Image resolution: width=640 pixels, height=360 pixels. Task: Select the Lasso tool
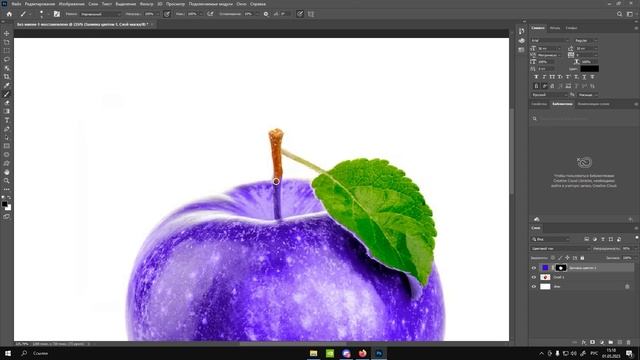[x=7, y=59]
